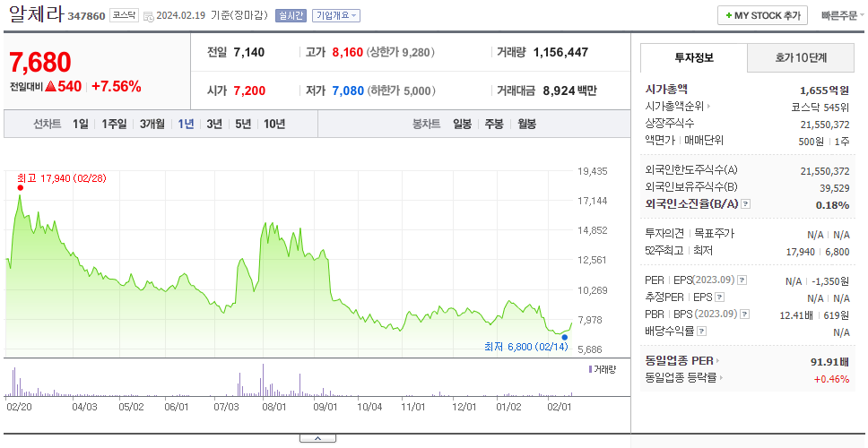Click the 시가 value 7,200
Viewport: 868px width, 448px height.
click(249, 90)
